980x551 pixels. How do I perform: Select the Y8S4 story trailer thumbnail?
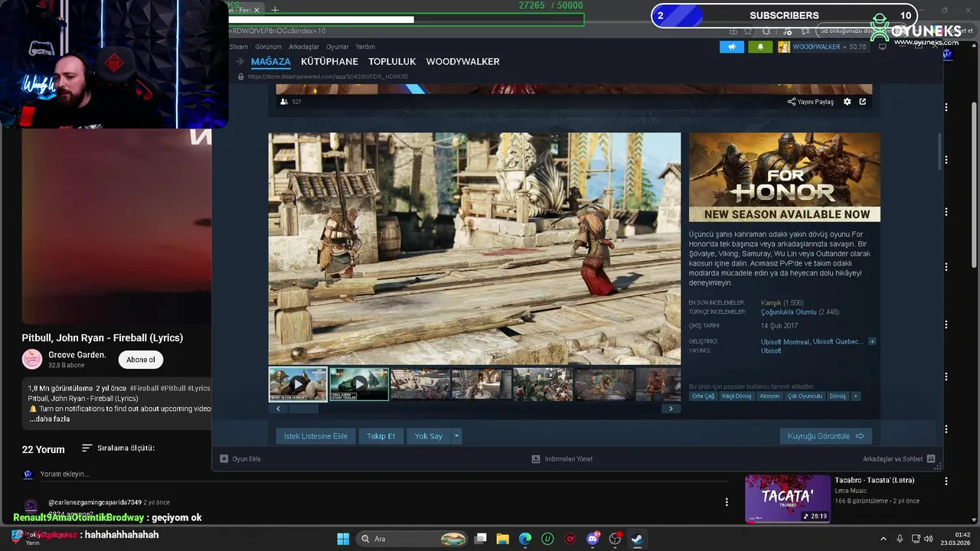pyautogui.click(x=359, y=384)
